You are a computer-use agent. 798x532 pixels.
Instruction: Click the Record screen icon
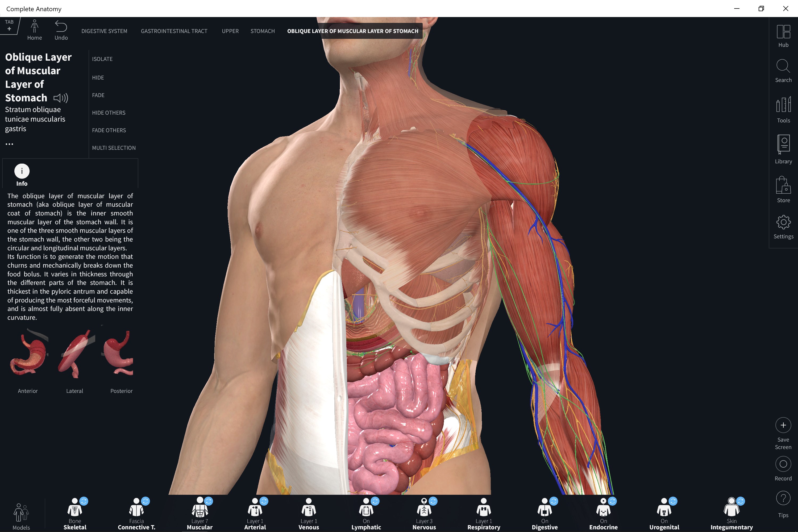coord(783,464)
